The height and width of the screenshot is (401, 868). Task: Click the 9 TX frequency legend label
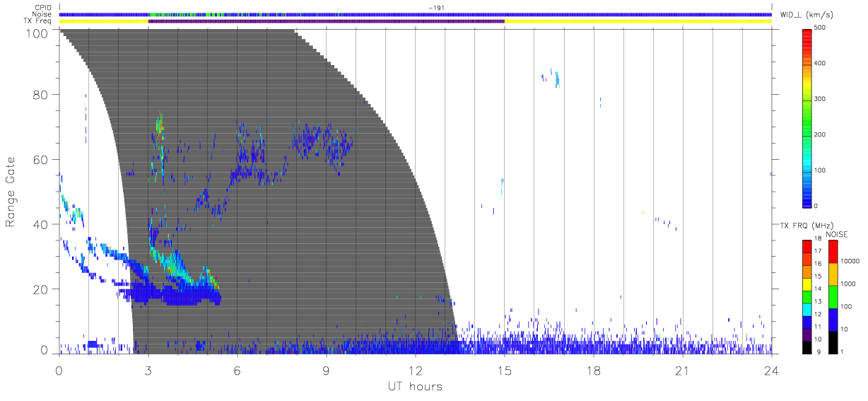(818, 351)
